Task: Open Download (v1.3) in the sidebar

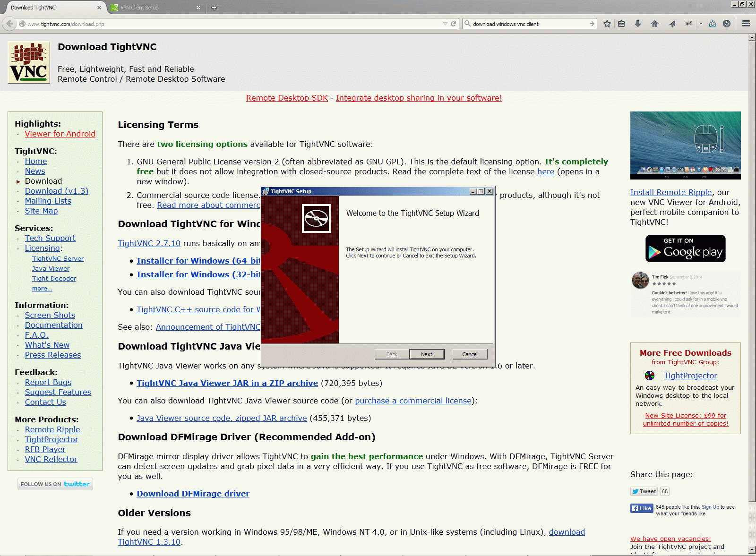Action: [x=57, y=191]
